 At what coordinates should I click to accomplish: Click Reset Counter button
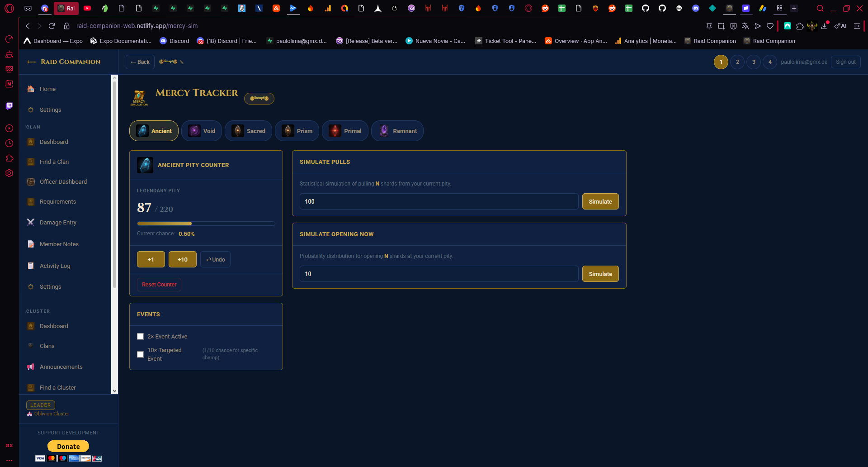[159, 285]
